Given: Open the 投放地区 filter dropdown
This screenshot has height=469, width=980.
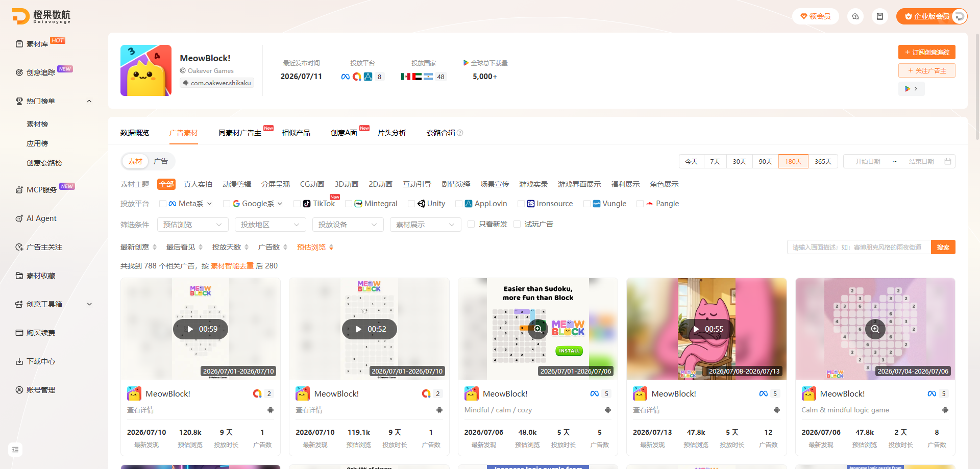Looking at the screenshot, I should [x=271, y=225].
